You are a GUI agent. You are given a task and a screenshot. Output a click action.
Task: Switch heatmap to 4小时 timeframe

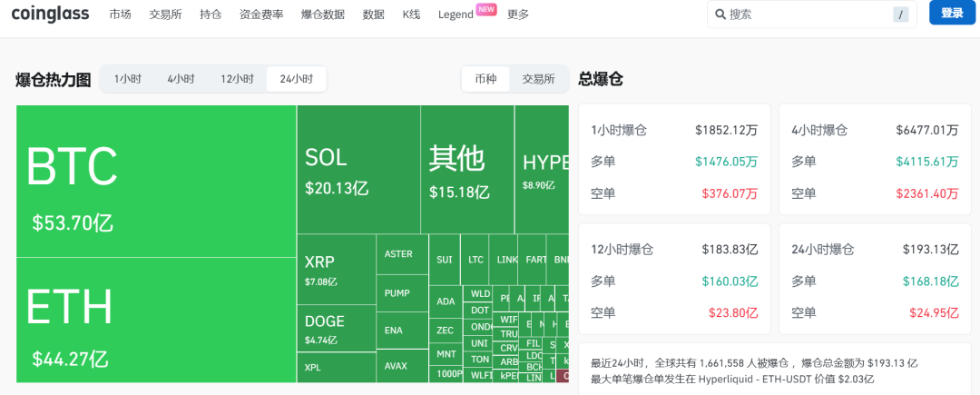(x=181, y=79)
